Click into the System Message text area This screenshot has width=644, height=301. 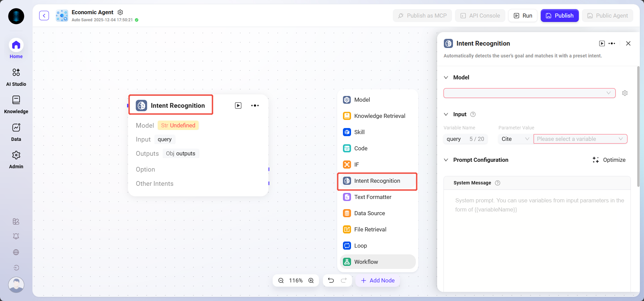tap(537, 236)
